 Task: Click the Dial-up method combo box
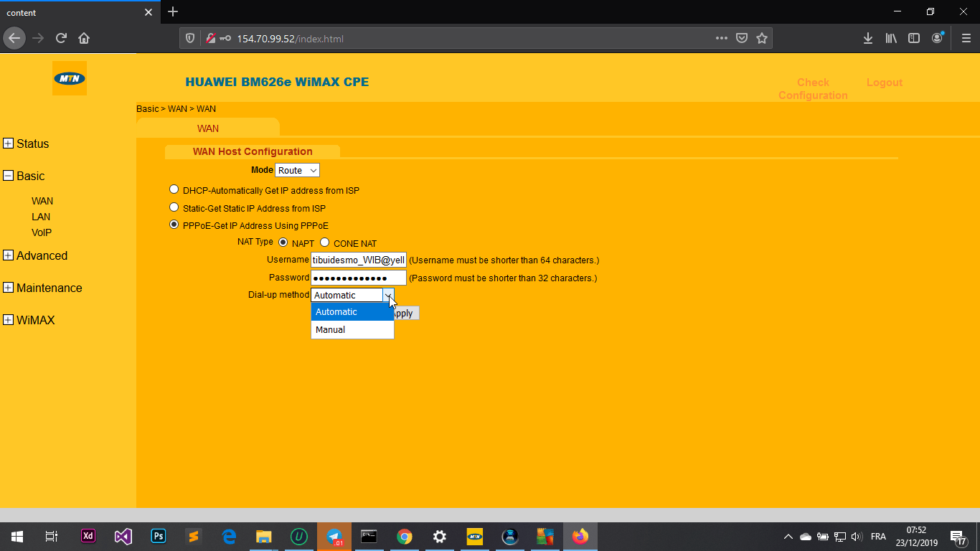coord(352,295)
